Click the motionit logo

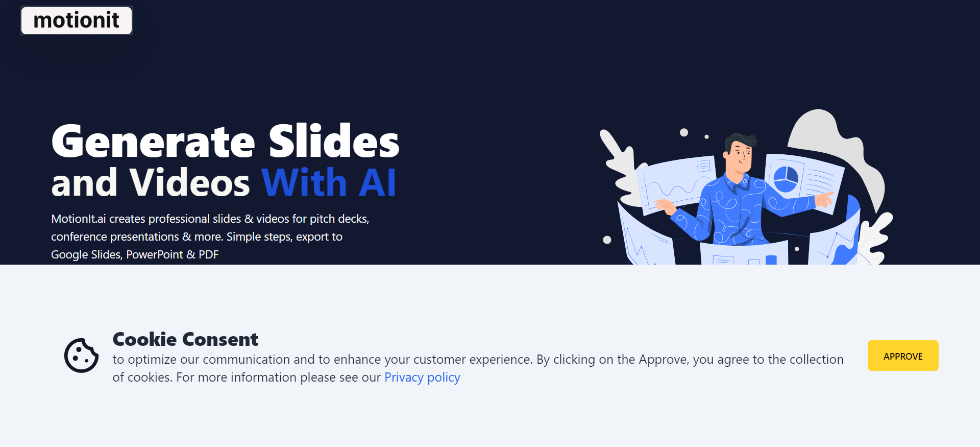(77, 20)
